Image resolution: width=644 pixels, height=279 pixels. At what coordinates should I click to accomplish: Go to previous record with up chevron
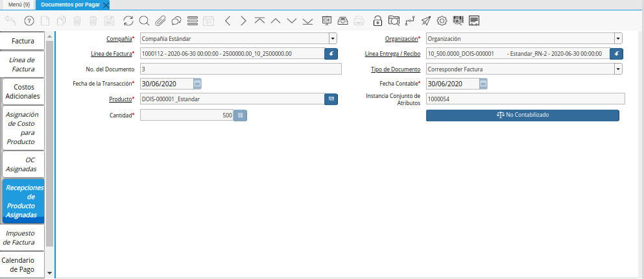coord(276,21)
